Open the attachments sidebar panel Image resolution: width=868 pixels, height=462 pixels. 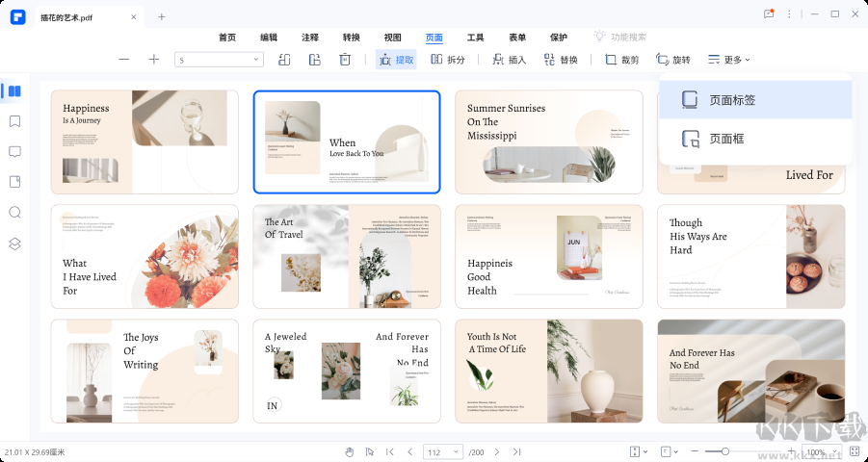[x=15, y=182]
